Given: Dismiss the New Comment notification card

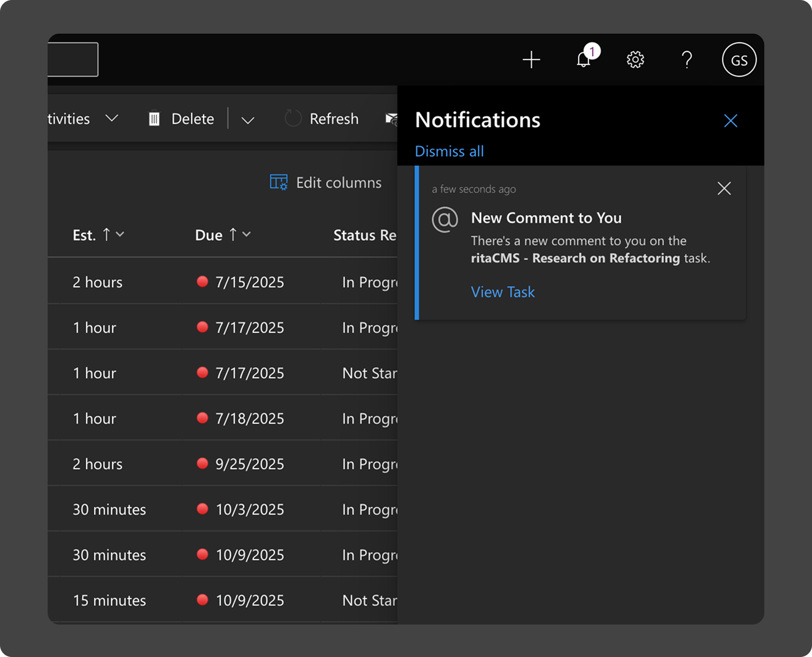Looking at the screenshot, I should point(724,188).
